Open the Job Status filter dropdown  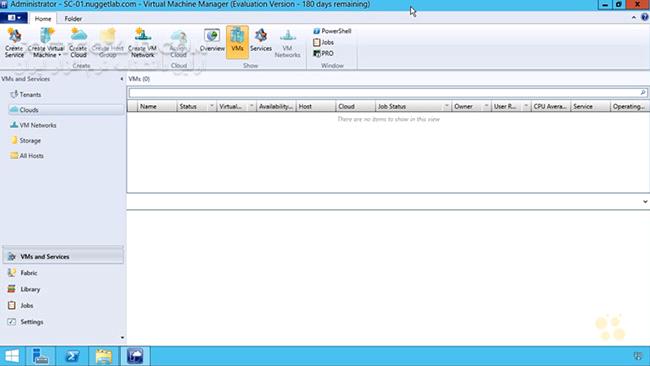[x=446, y=107]
